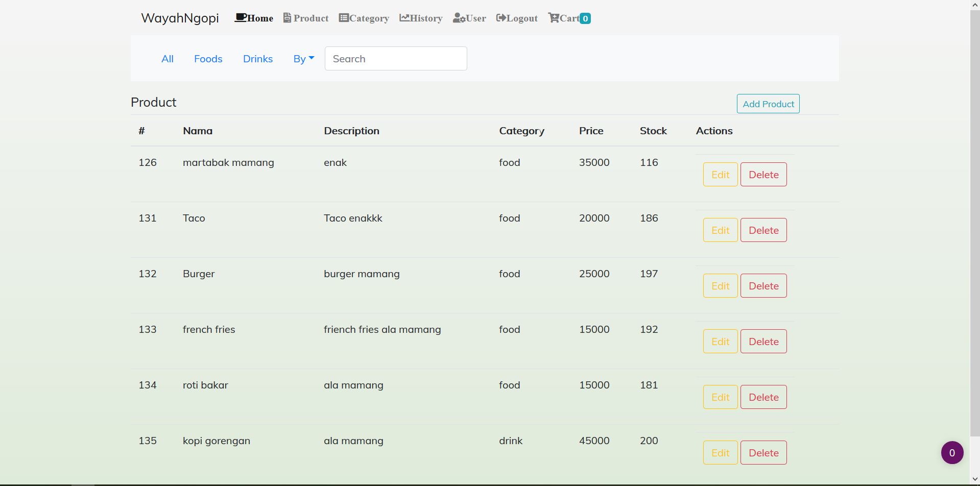Click the Actions column header
The width and height of the screenshot is (980, 486).
(714, 131)
